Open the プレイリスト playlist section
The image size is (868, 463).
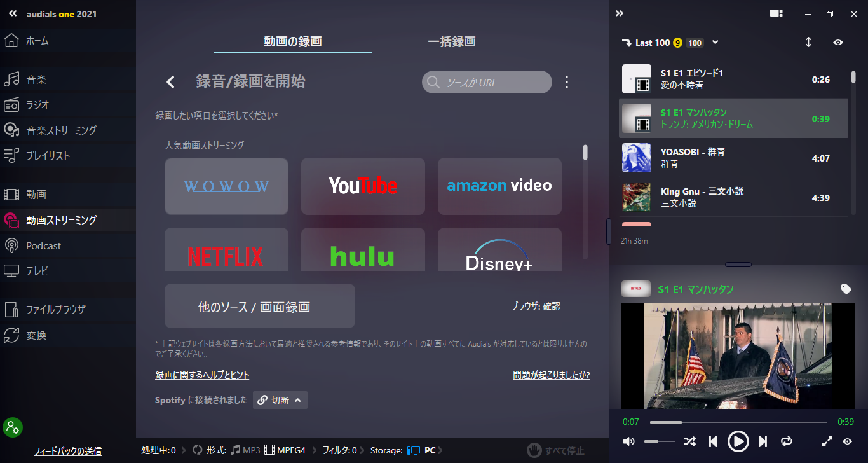pyautogui.click(x=67, y=156)
